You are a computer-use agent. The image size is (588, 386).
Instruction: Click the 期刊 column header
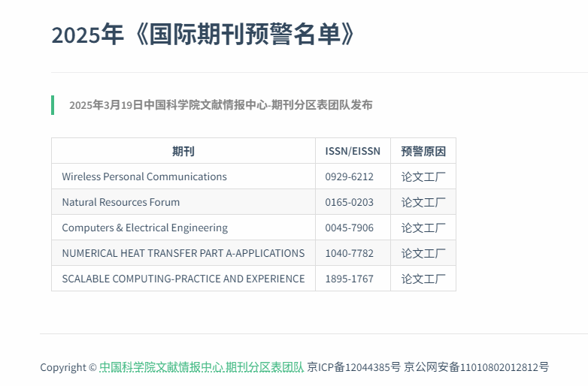(x=183, y=151)
